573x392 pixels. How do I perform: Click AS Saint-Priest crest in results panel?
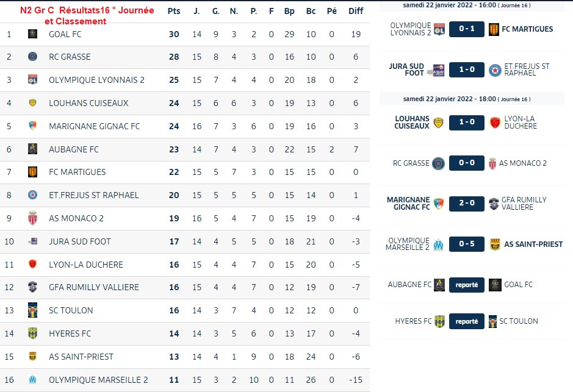[x=496, y=244]
